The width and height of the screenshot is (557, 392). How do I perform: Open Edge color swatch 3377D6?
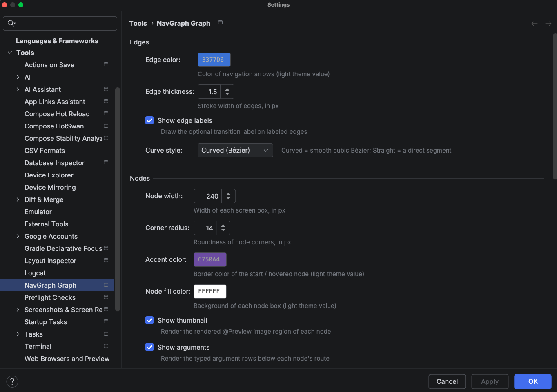point(214,60)
